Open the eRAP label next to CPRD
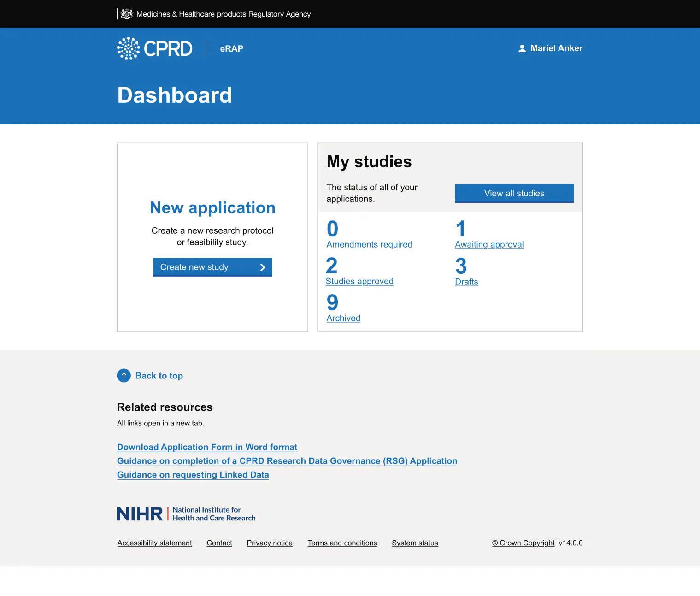Image resolution: width=700 pixels, height=596 pixels. pos(231,48)
